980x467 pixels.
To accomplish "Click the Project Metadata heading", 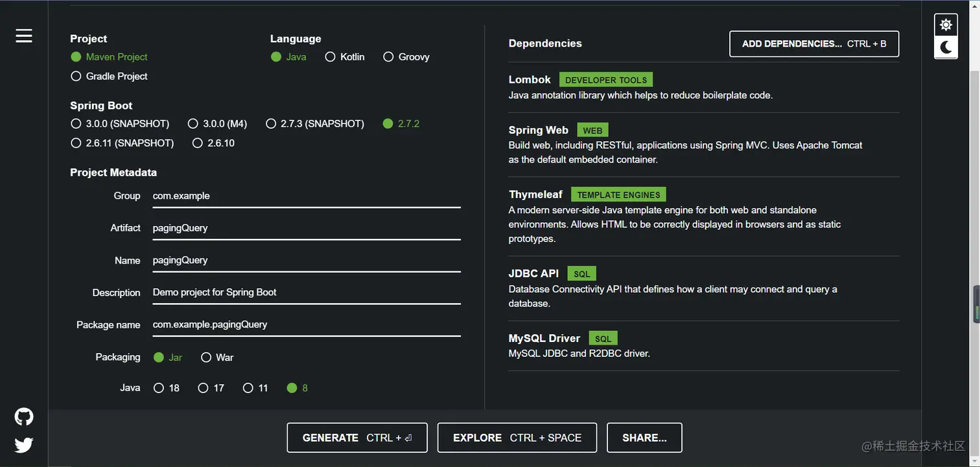I will click(x=113, y=172).
